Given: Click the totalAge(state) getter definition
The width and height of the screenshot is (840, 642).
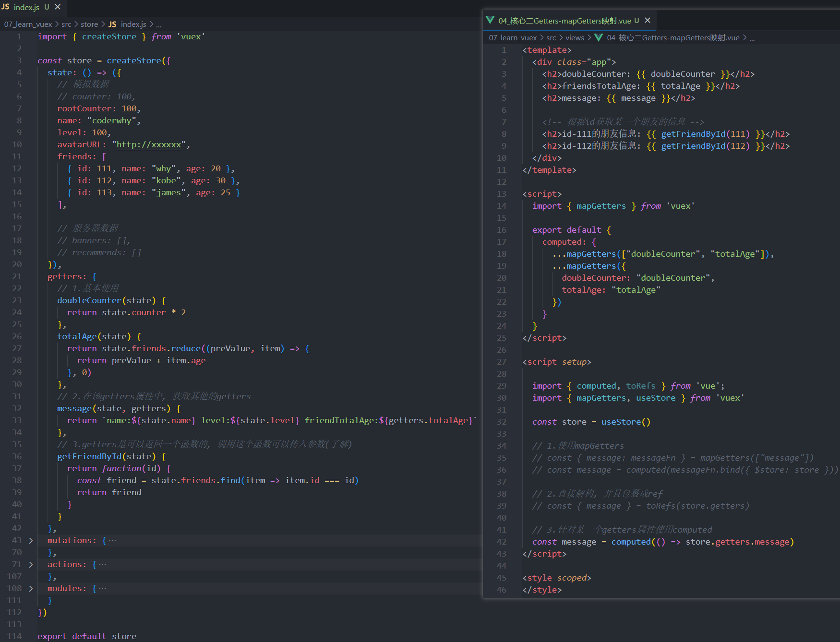Looking at the screenshot, I should click(x=94, y=336).
